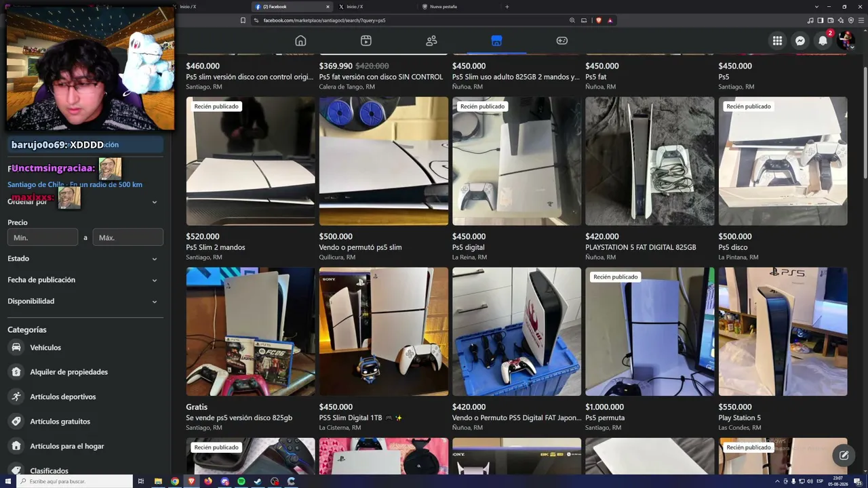Open File Explorer from the taskbar
The image size is (868, 488).
click(158, 481)
